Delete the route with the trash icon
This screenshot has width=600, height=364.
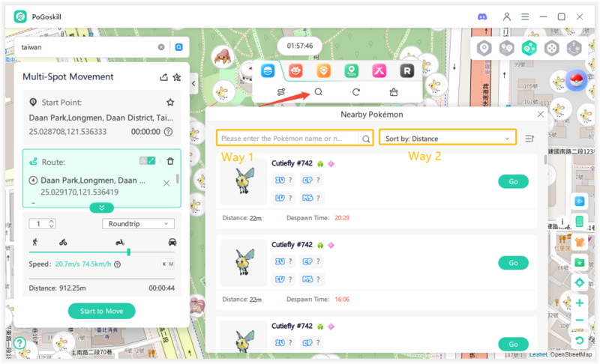(x=170, y=161)
